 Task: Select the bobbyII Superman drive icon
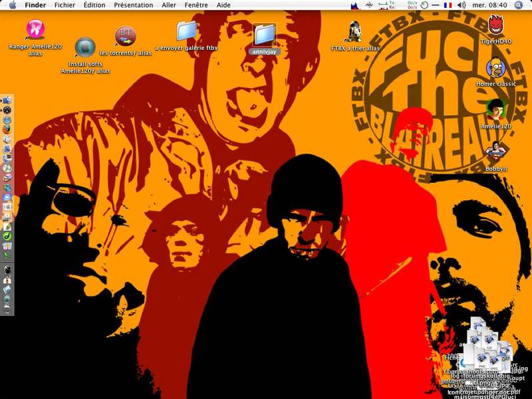[x=495, y=152]
